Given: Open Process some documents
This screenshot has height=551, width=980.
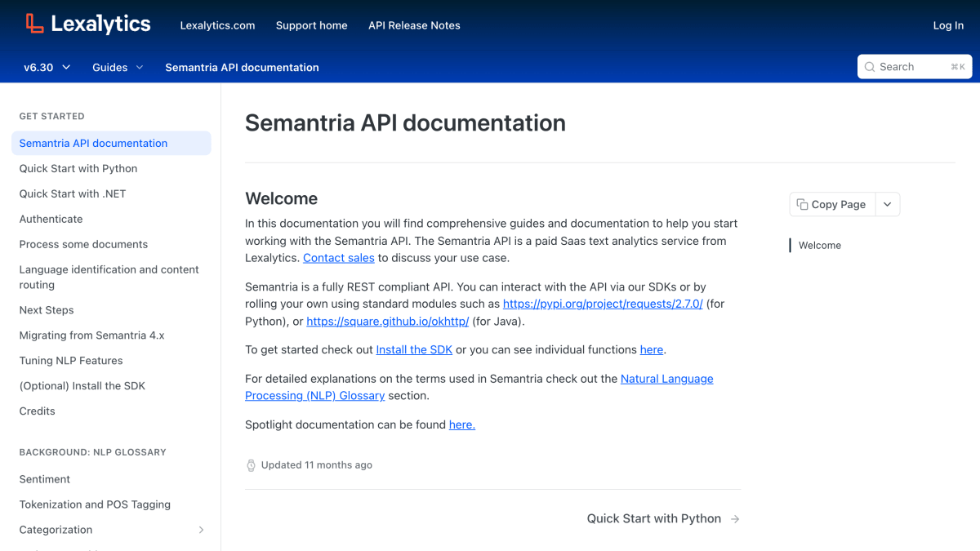Looking at the screenshot, I should (x=83, y=244).
